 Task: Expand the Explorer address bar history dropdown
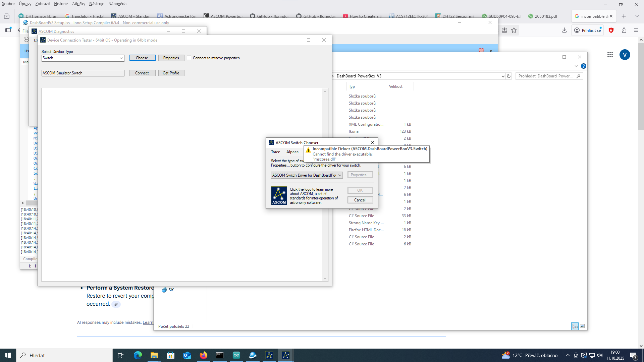[502, 76]
